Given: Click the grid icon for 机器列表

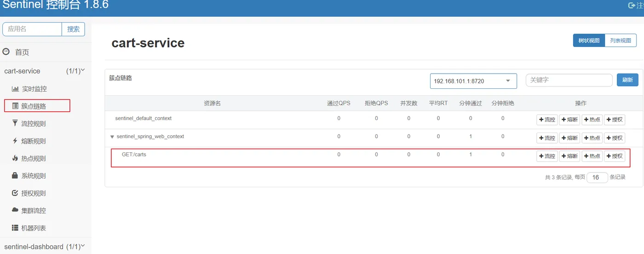Looking at the screenshot, I should click(15, 228).
